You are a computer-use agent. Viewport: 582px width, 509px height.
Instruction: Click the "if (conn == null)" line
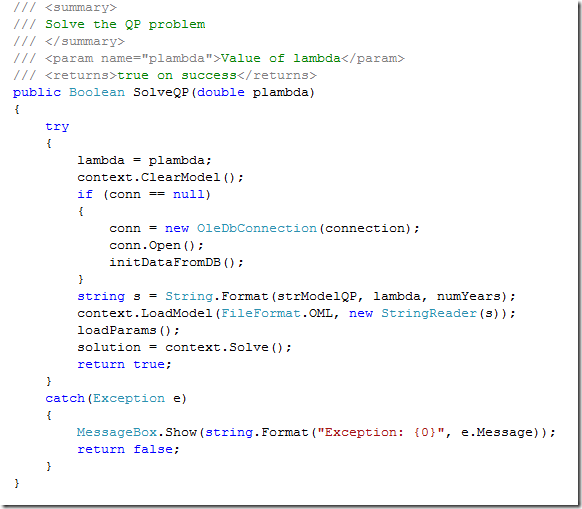click(144, 195)
